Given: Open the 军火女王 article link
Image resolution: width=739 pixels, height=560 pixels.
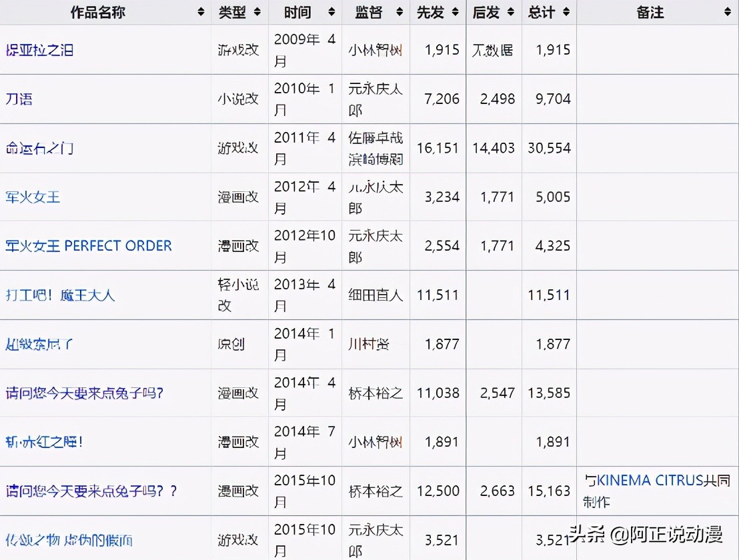Looking at the screenshot, I should click(x=32, y=197).
